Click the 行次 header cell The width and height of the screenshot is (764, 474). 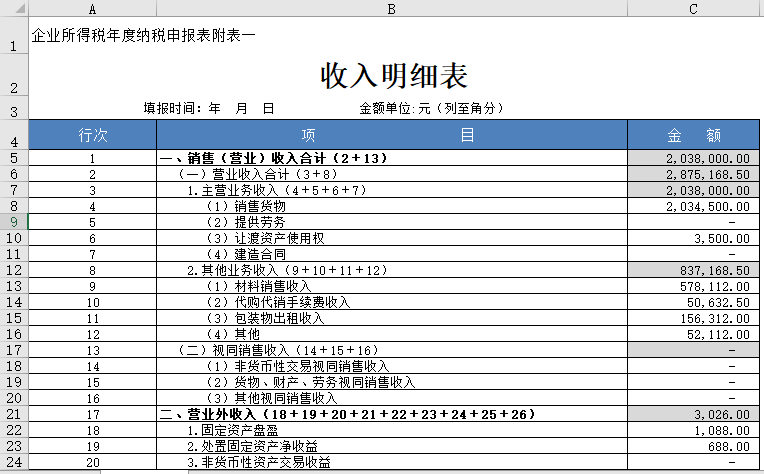click(x=92, y=135)
